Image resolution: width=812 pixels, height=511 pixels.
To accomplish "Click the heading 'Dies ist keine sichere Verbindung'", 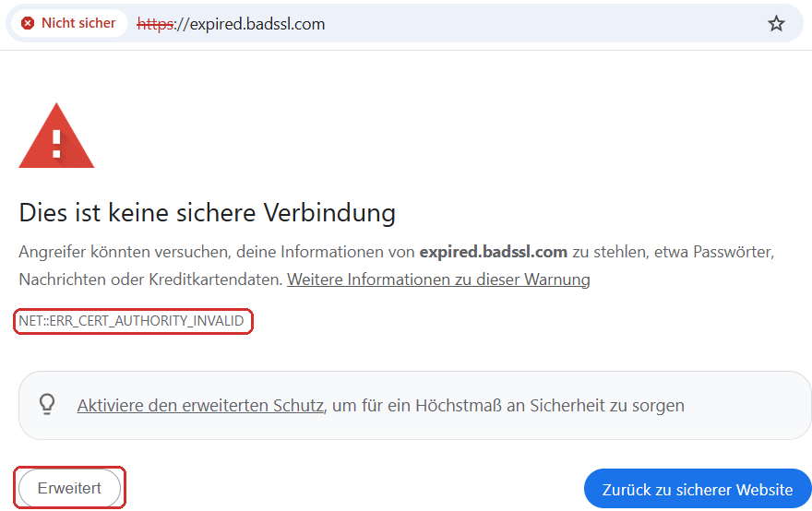I will 207,213.
